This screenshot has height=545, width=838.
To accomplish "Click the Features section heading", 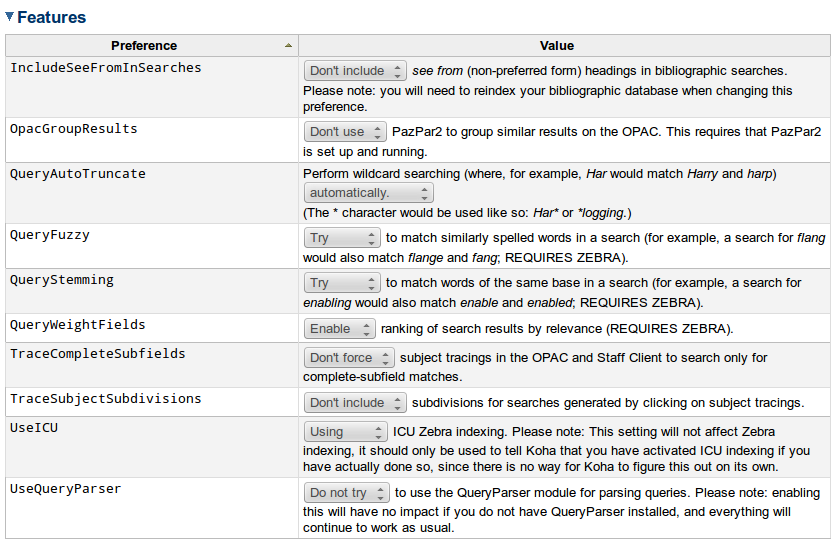I will (51, 17).
